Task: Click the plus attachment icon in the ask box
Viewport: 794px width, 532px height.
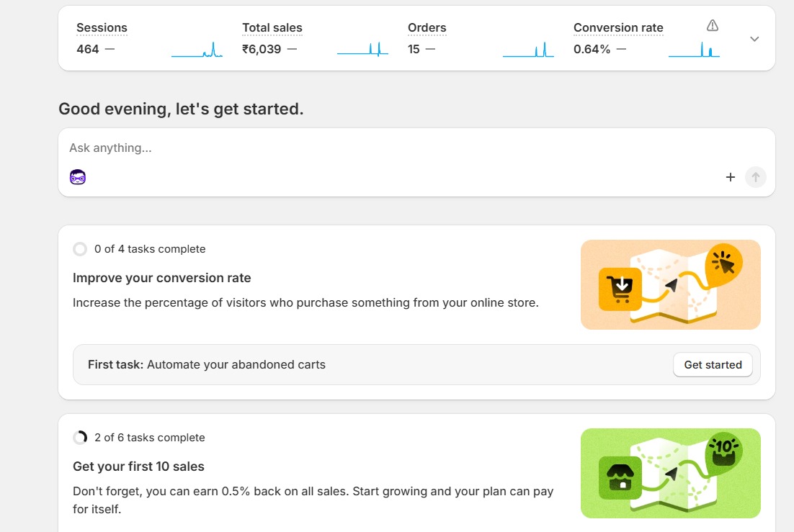Action: [730, 177]
